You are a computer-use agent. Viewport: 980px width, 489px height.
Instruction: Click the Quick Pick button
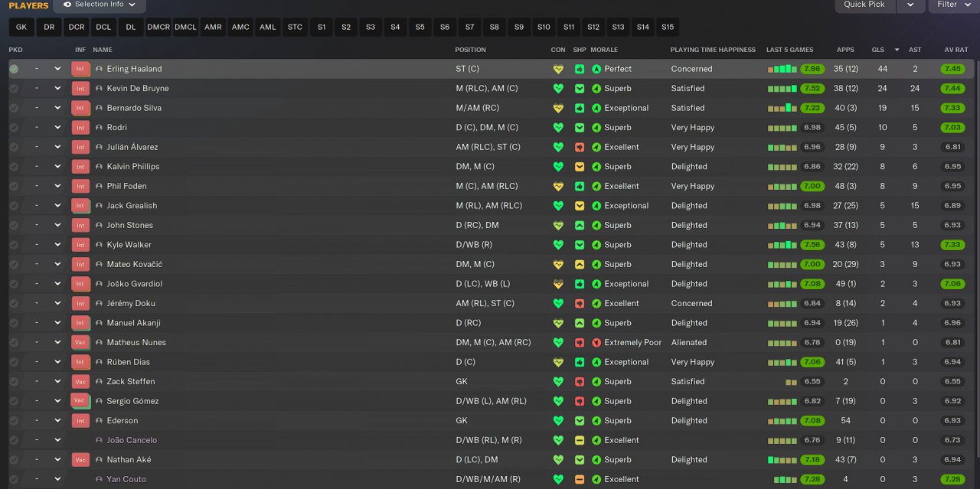tap(864, 5)
